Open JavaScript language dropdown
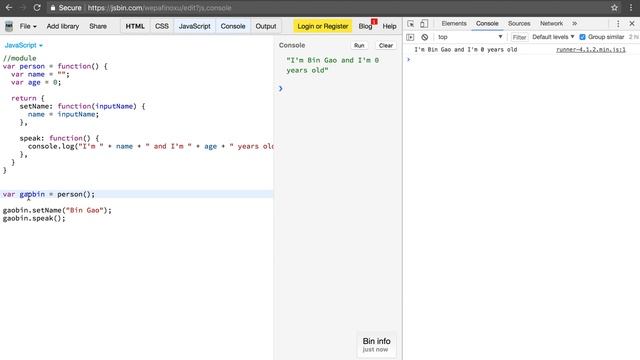The width and height of the screenshot is (640, 360). click(23, 45)
